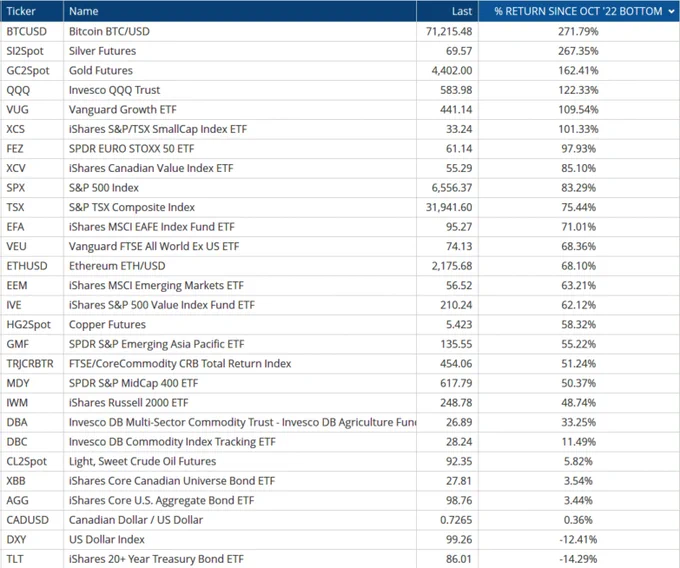This screenshot has width=680, height=568.
Task: Select 'FTSE/CoreCommodity CRB Total Return Index' name
Action: pyautogui.click(x=180, y=363)
